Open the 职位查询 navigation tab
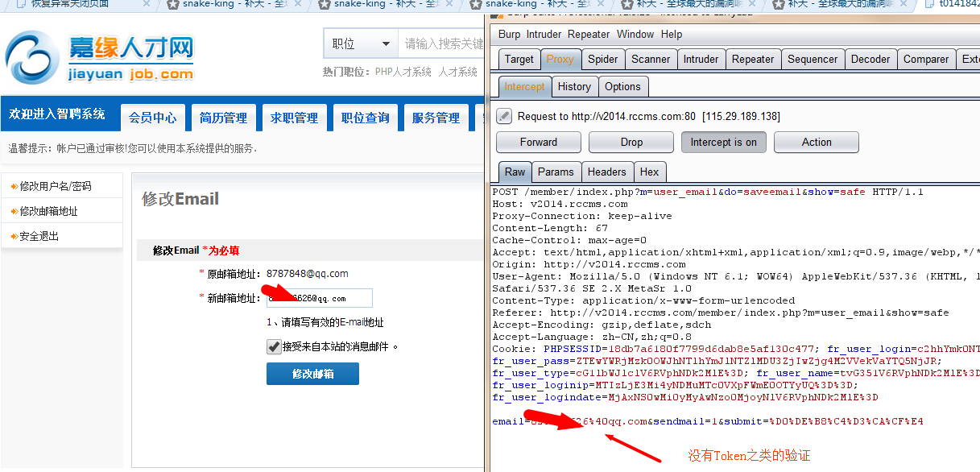 (366, 118)
